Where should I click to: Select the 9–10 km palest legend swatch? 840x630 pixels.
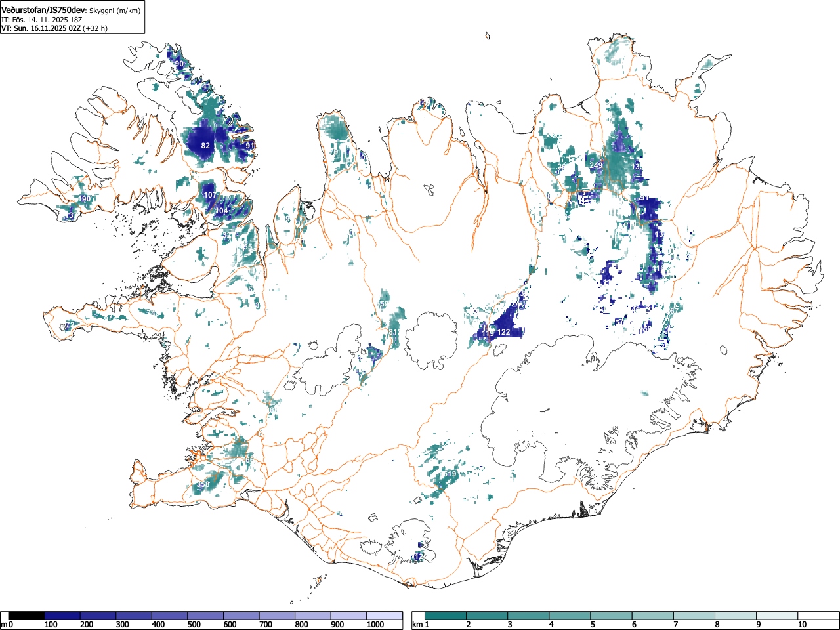(776, 616)
